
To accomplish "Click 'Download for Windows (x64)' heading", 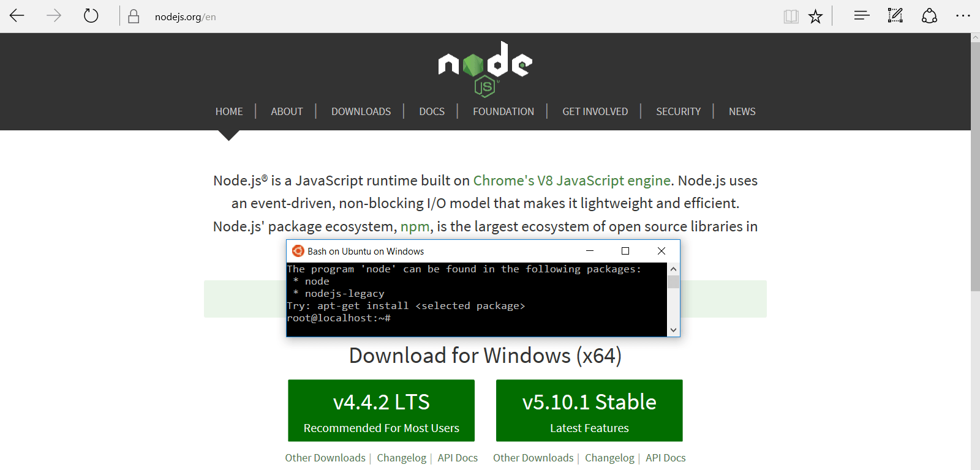I will [x=485, y=356].
